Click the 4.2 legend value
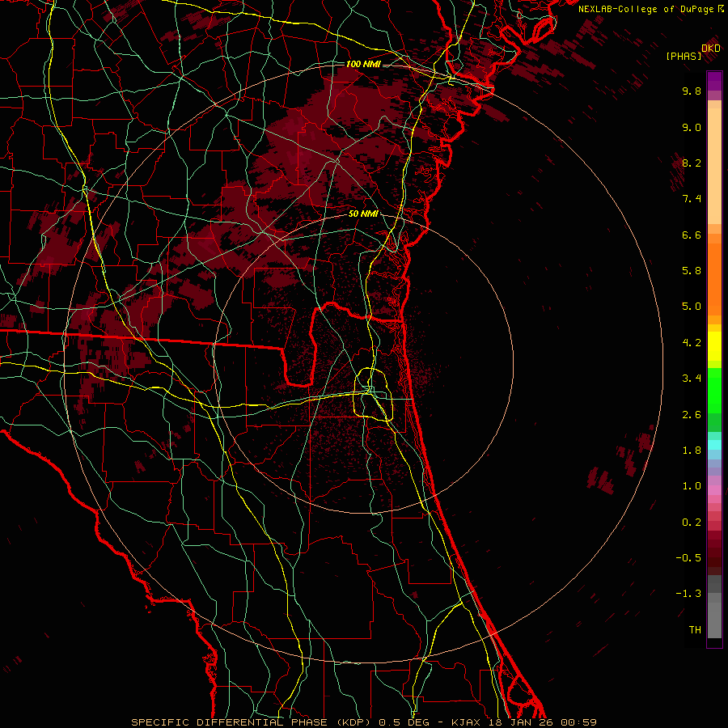The width and height of the screenshot is (728, 728). 692,343
